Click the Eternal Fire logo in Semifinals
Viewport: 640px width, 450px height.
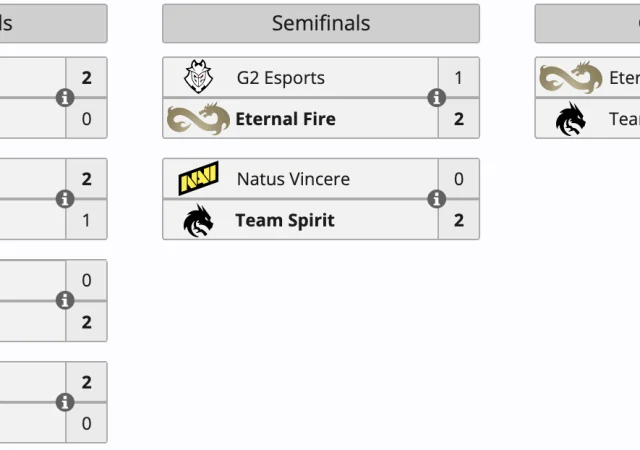(198, 119)
